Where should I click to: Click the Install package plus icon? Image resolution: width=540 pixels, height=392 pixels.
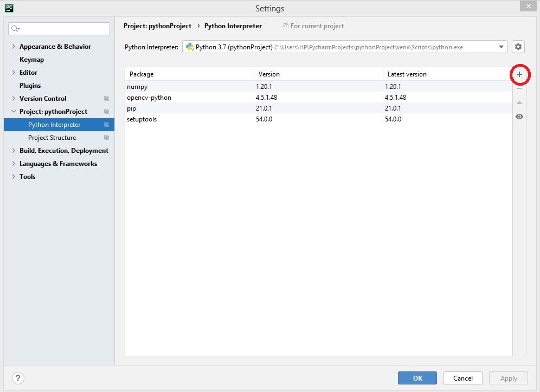point(519,74)
